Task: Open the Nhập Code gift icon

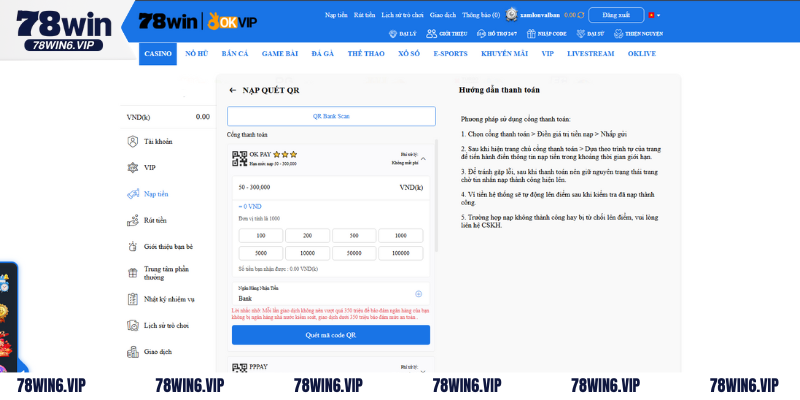Action: pyautogui.click(x=531, y=34)
